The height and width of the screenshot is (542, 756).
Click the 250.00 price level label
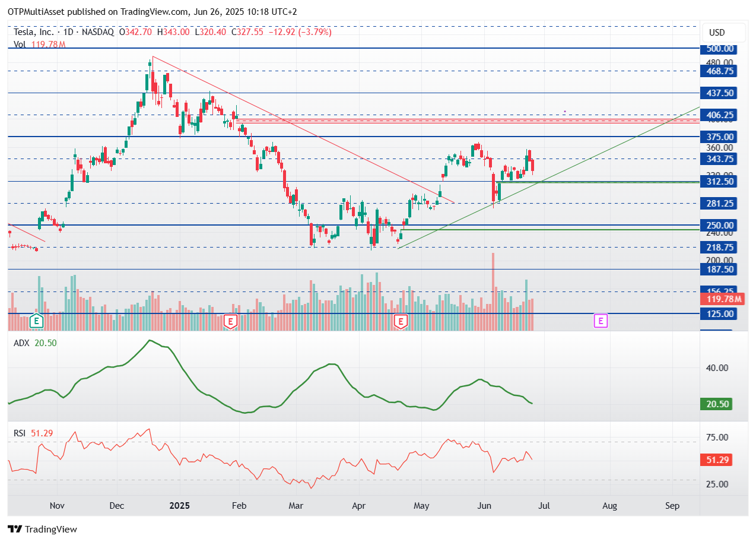coord(720,226)
